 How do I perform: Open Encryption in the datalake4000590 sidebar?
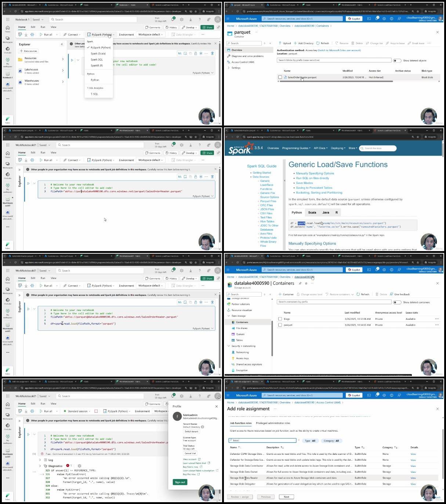coord(242,370)
